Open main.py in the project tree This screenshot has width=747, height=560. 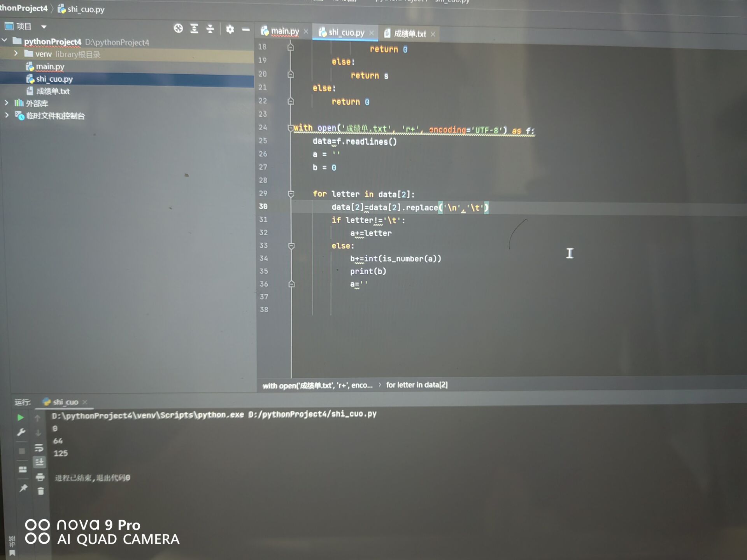click(50, 66)
